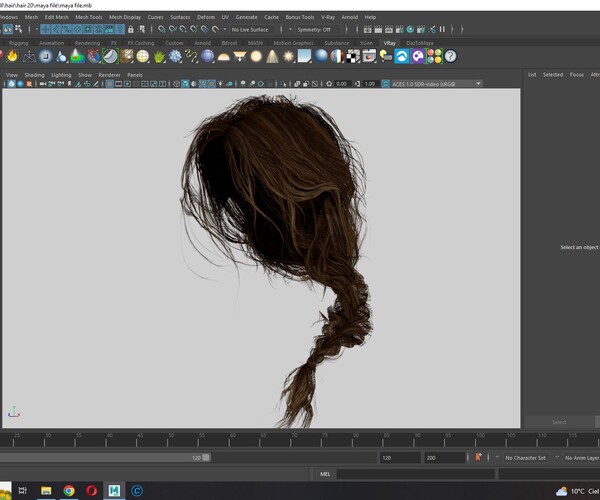Click the MEL command language label
The image size is (600, 500).
pos(325,474)
